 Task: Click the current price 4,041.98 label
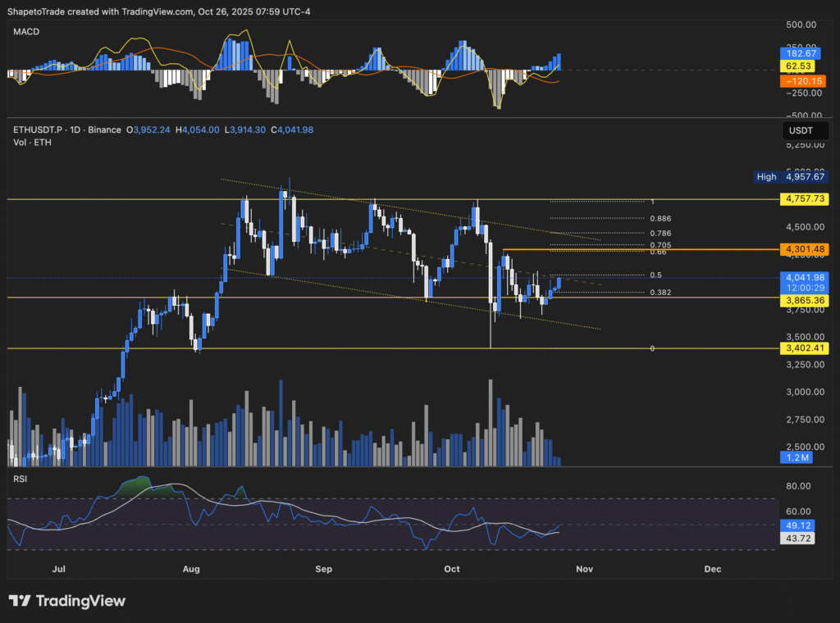pos(804,278)
